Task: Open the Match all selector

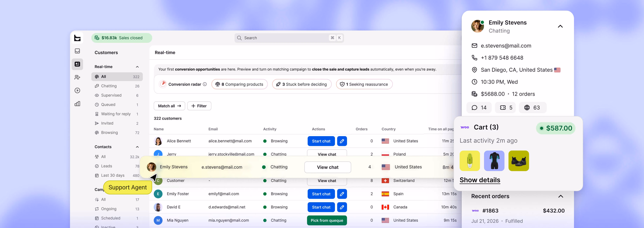Action: (x=169, y=106)
